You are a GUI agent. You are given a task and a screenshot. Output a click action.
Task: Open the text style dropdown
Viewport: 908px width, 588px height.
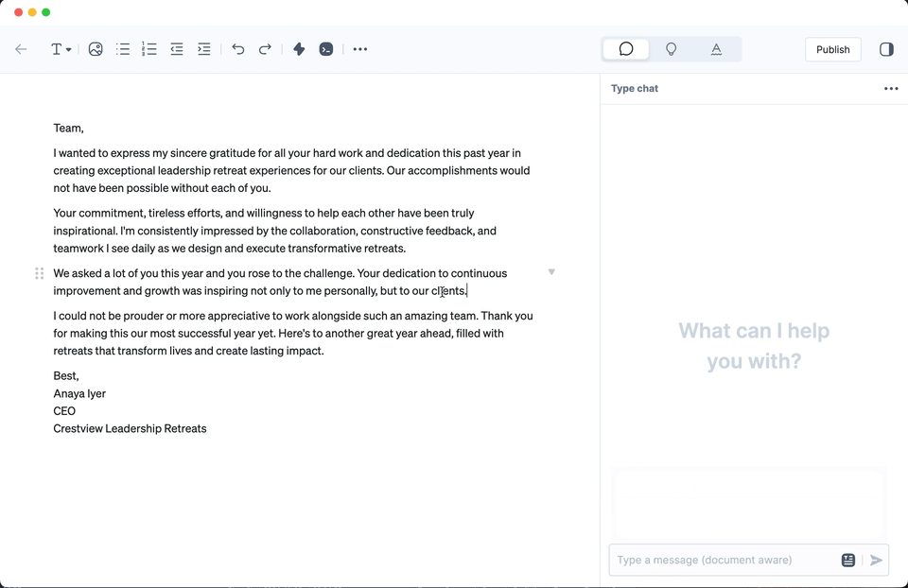click(61, 49)
